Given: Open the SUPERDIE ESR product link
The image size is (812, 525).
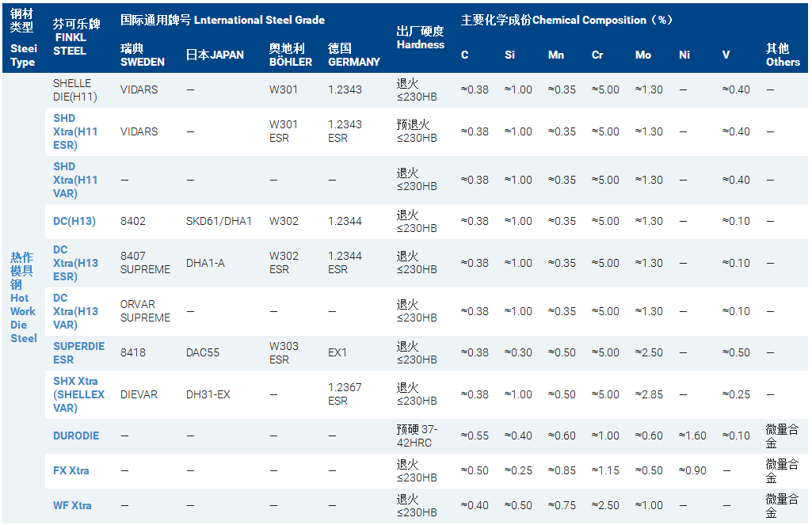Looking at the screenshot, I should tap(78, 352).
